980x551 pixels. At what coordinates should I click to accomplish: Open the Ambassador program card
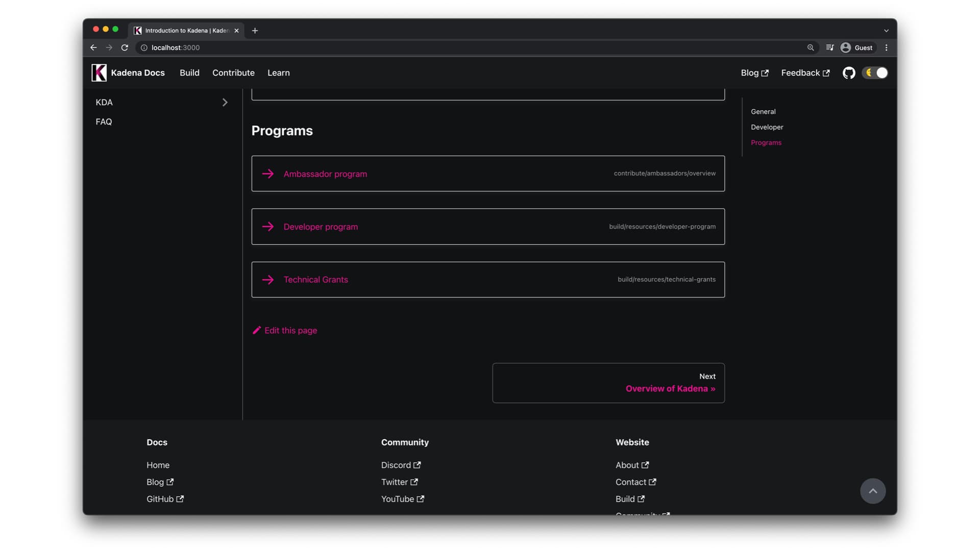(x=488, y=173)
